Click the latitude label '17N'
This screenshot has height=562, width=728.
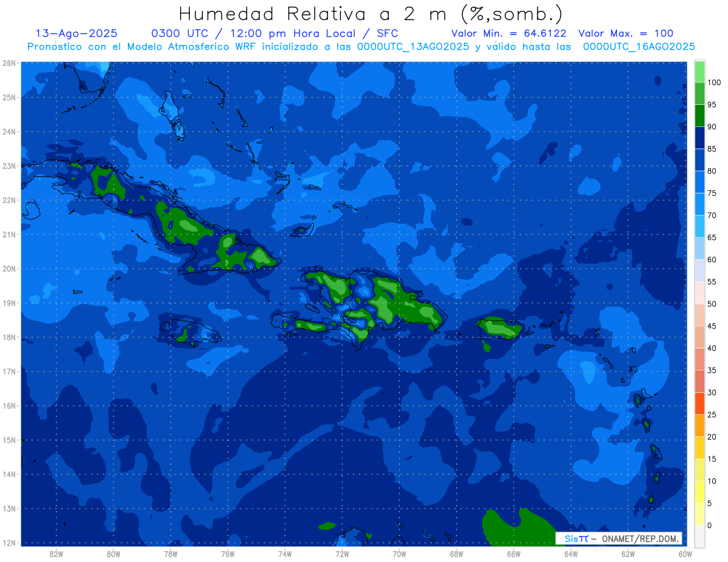pos(9,372)
